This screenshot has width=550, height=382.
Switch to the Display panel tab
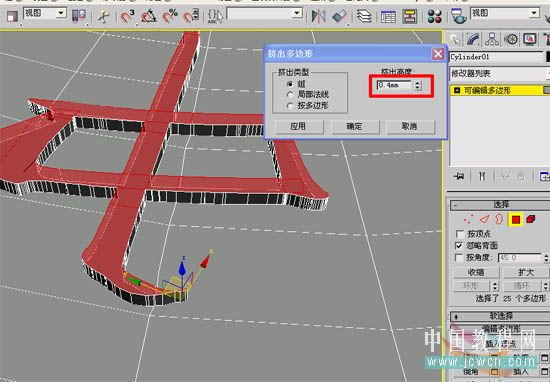pos(530,39)
